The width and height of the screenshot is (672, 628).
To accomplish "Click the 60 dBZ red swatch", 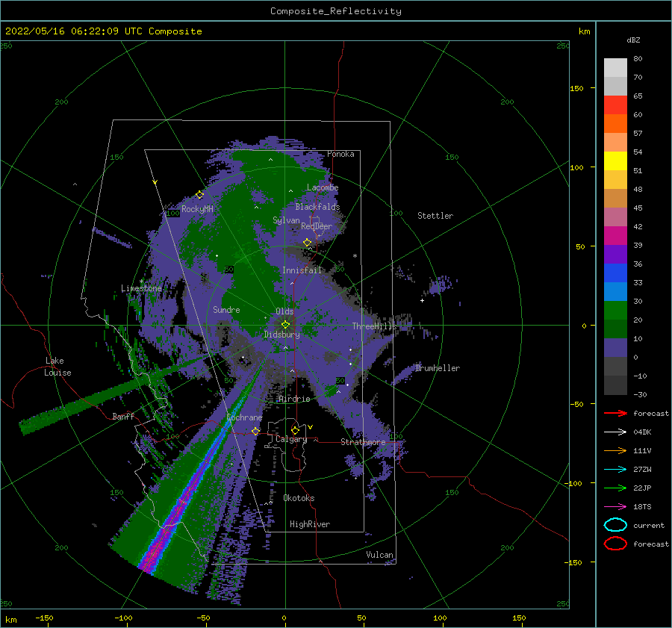I will click(x=615, y=105).
